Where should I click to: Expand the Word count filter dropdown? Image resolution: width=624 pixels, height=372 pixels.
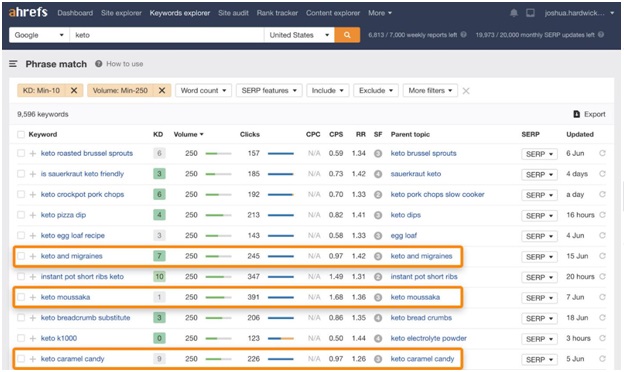[203, 91]
